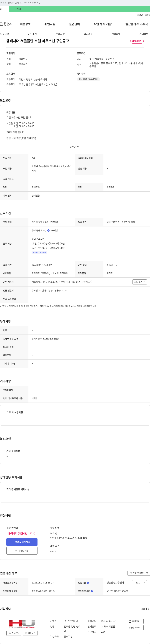Select the deadline text 채용시까지 (마감시간 : 24시)
Screen dimensions: 150x644
pyautogui.click(x=21, y=533)
